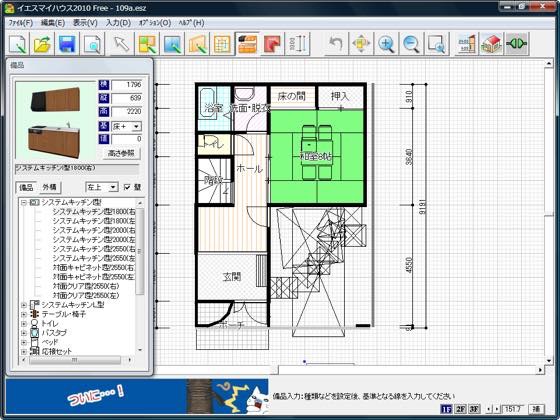Screen dimensions: 560x420
Task: Toggle the 捕 snap button in status bar
Action: [x=536, y=409]
